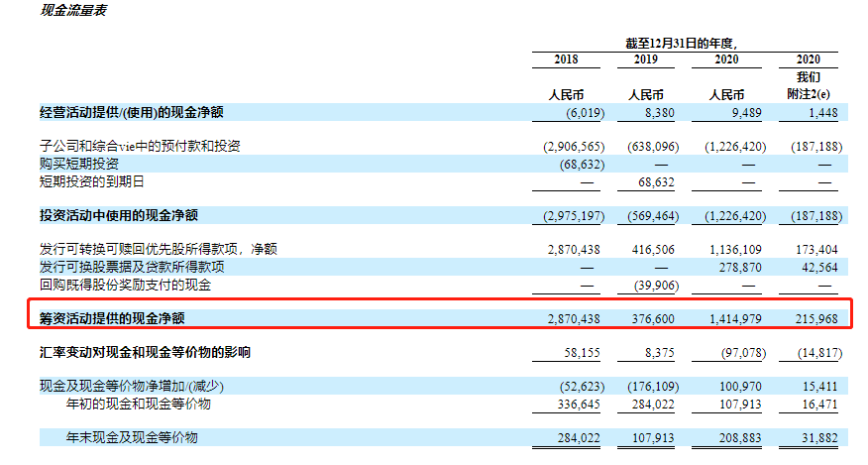Click the 现金流量表 title
This screenshot has width=868, height=465.
73,11
